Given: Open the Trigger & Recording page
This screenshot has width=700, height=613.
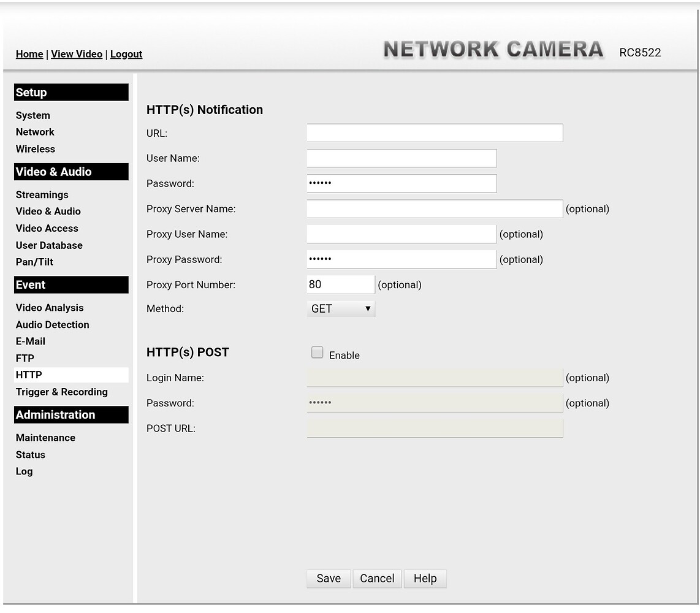Looking at the screenshot, I should (61, 392).
